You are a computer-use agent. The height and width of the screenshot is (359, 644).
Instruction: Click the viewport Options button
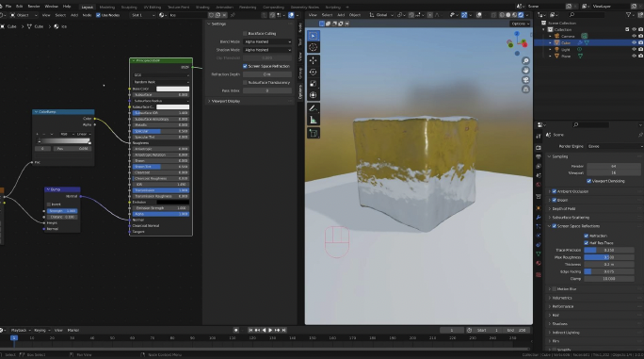click(x=519, y=24)
